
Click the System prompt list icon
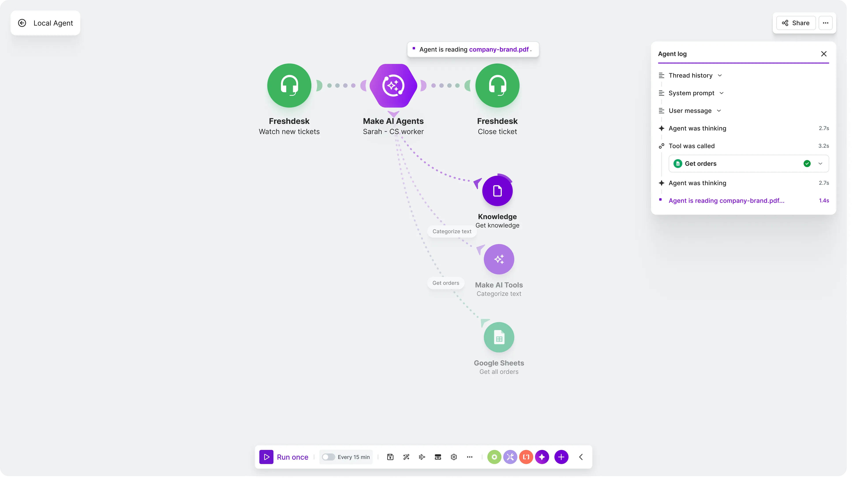tap(661, 93)
